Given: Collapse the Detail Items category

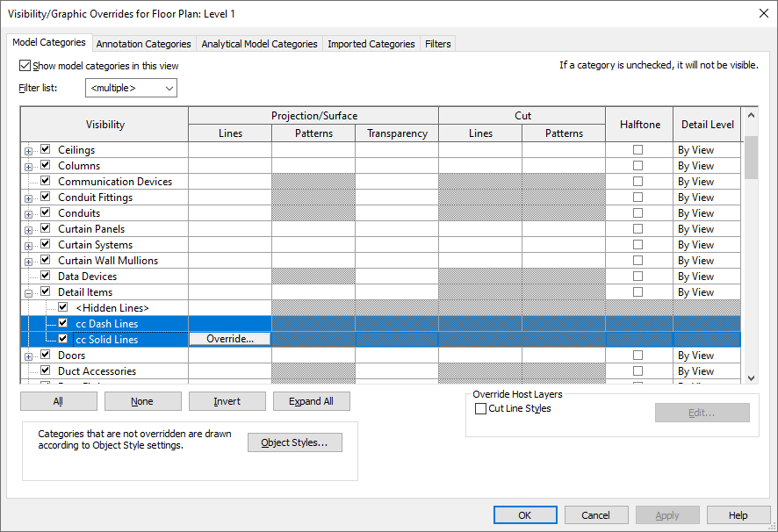Looking at the screenshot, I should (x=28, y=293).
